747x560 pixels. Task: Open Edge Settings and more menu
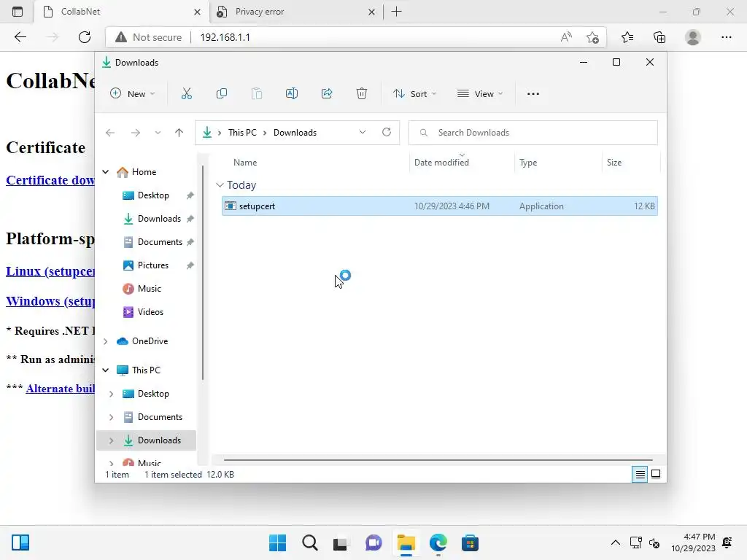point(726,37)
